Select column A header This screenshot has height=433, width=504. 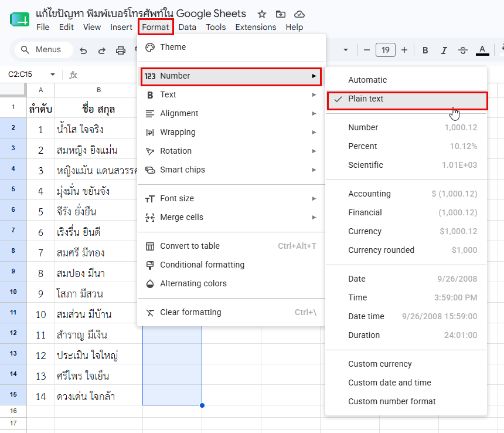41,90
